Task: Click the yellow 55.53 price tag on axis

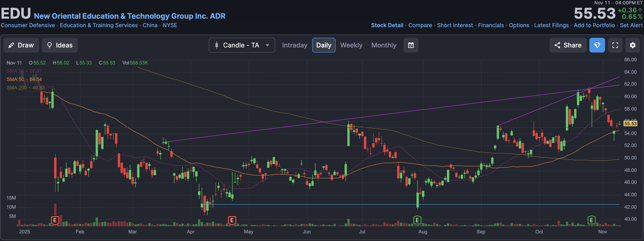Action: point(630,123)
